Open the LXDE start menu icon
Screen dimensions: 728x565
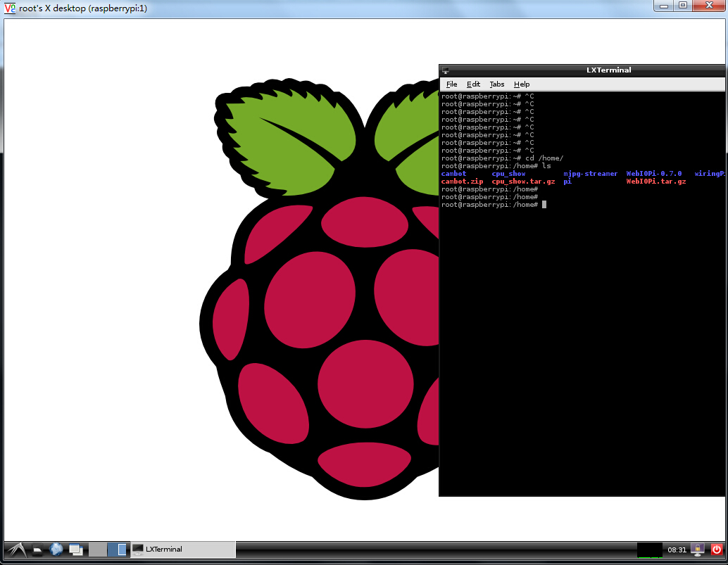tap(17, 550)
